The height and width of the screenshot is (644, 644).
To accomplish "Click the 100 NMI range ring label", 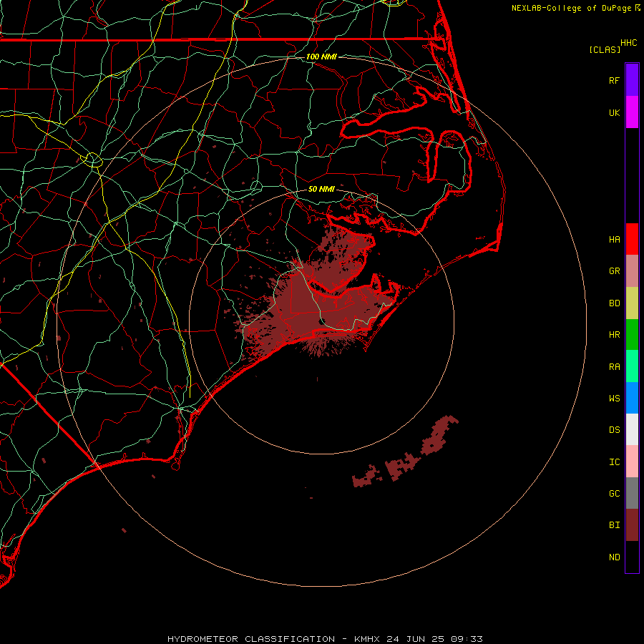I will point(321,57).
